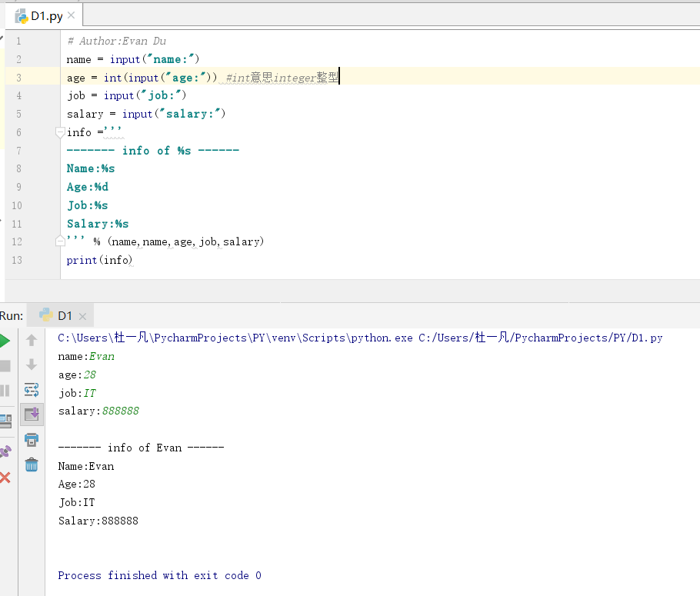Print the console output using printer icon
700x596 pixels.
pyautogui.click(x=32, y=440)
